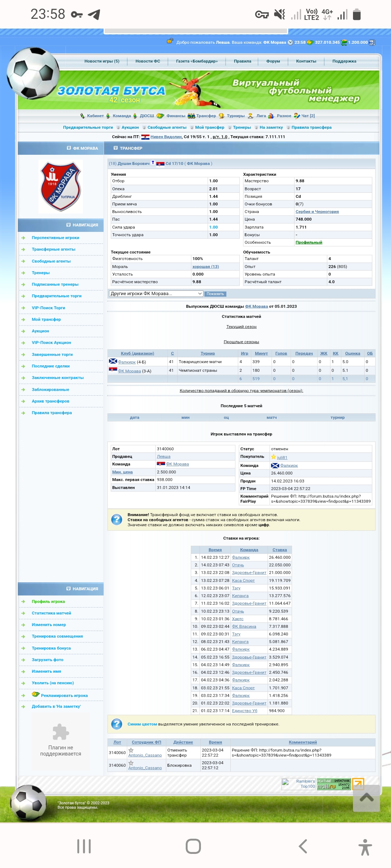Click the padlock icon beside the welcome message
Image resolution: width=391 pixels, height=868 pixels.
click(169, 41)
